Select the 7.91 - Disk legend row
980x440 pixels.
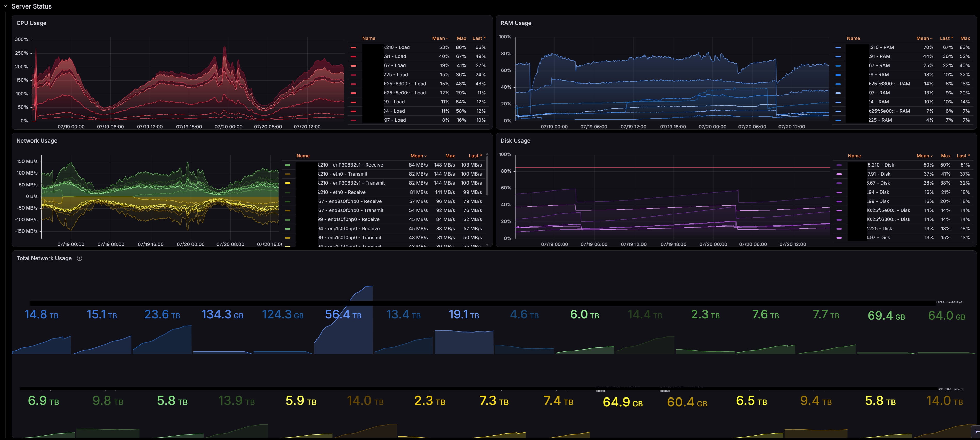tap(903, 174)
